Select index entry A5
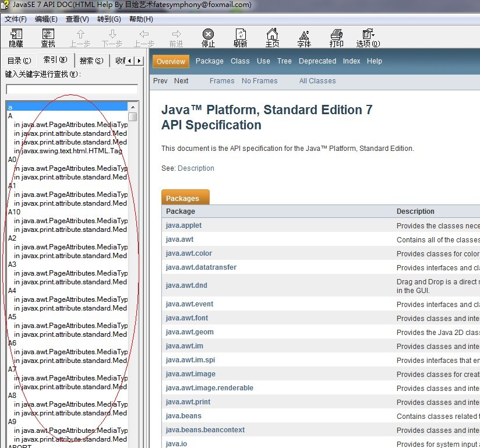Image resolution: width=480 pixels, height=448 pixels. click(12, 317)
